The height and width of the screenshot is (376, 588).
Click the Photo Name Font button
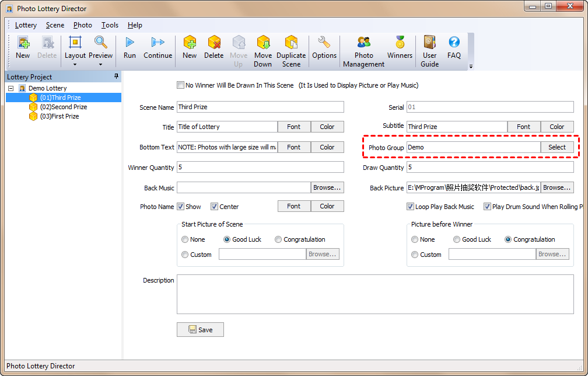(x=294, y=206)
